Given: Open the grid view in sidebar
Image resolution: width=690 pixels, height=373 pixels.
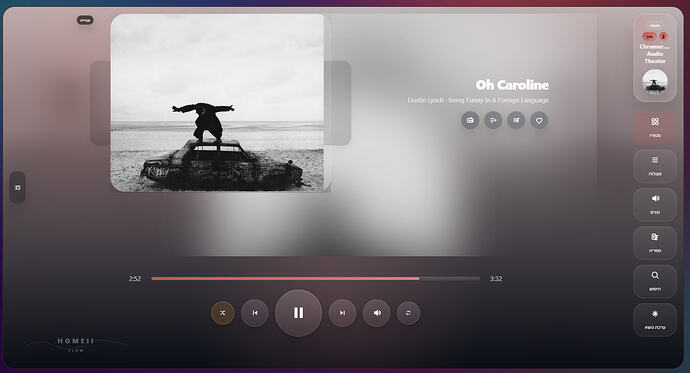Looking at the screenshot, I should (x=655, y=128).
